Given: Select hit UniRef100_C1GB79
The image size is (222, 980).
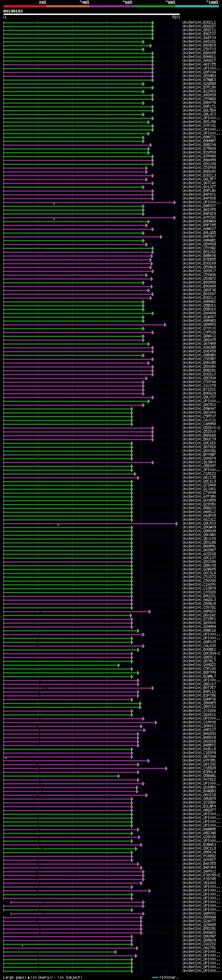Looking at the screenshot, I should tap(199, 589).
